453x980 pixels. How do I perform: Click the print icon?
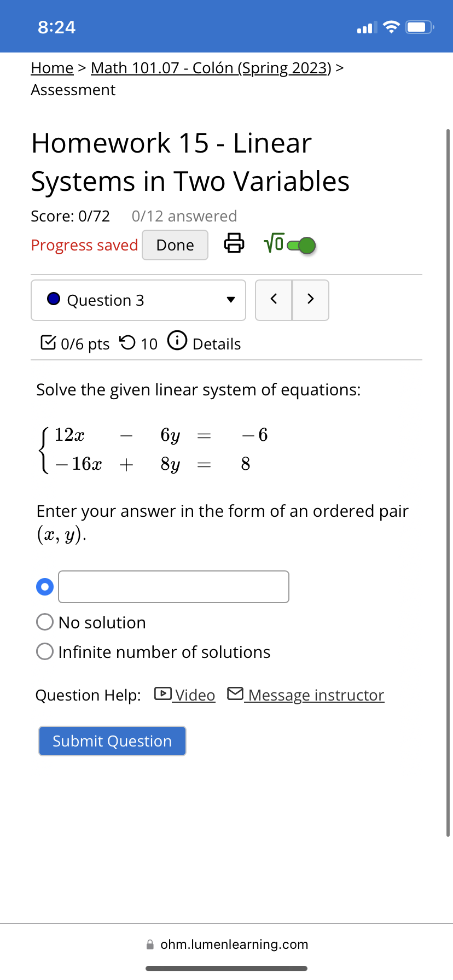pyautogui.click(x=234, y=244)
